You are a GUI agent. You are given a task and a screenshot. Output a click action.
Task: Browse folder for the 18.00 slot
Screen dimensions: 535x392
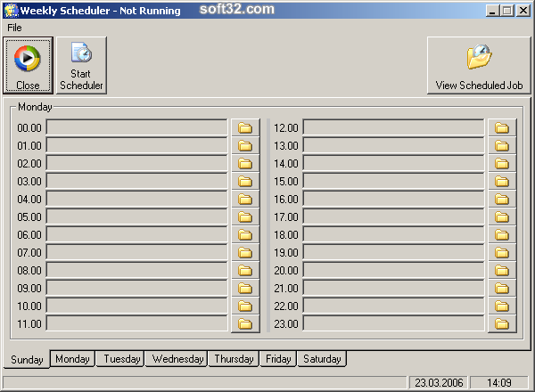point(502,234)
